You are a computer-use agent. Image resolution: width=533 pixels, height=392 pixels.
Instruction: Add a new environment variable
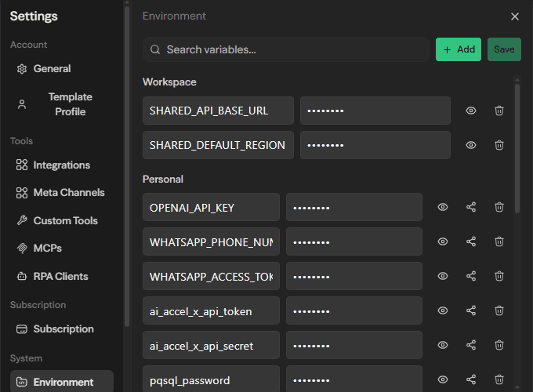pyautogui.click(x=459, y=49)
